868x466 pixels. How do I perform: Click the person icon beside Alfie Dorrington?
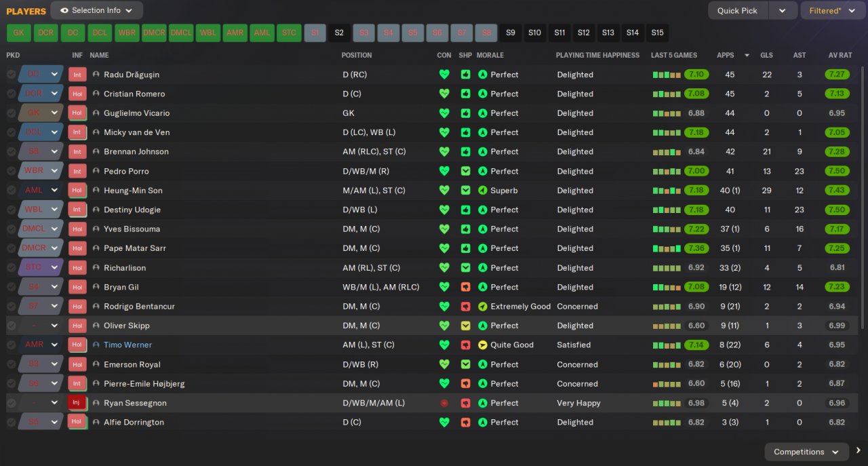(x=96, y=423)
